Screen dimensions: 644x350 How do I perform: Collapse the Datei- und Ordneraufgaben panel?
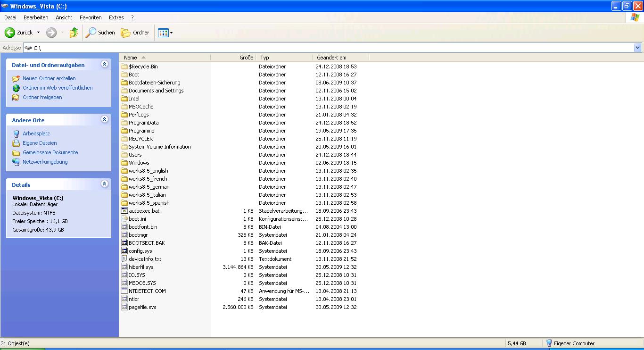click(x=104, y=65)
